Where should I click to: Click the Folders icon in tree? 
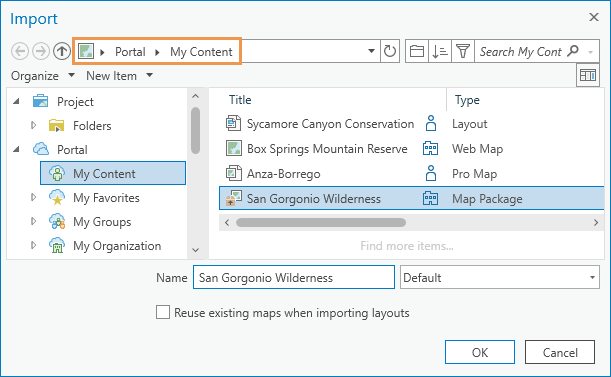coord(57,126)
